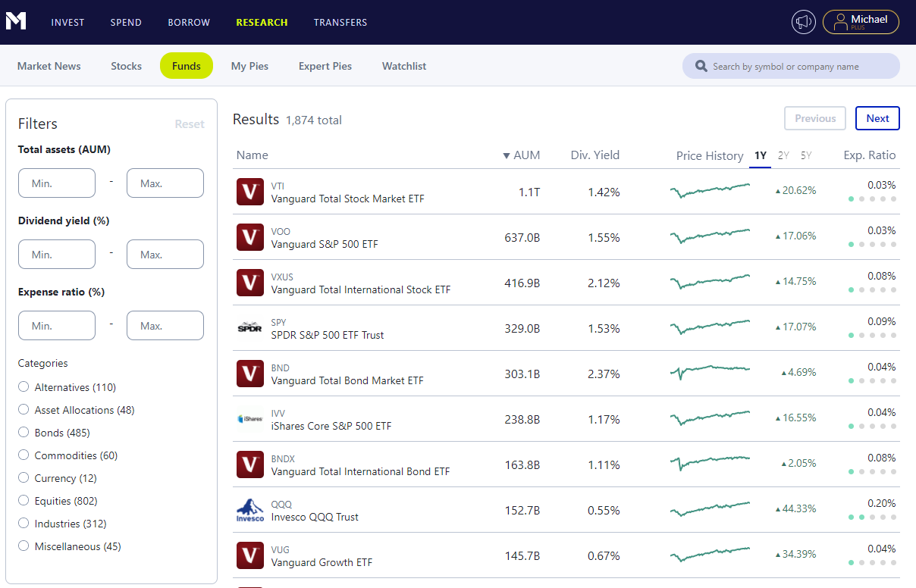Switch price history to 2Y

click(783, 155)
